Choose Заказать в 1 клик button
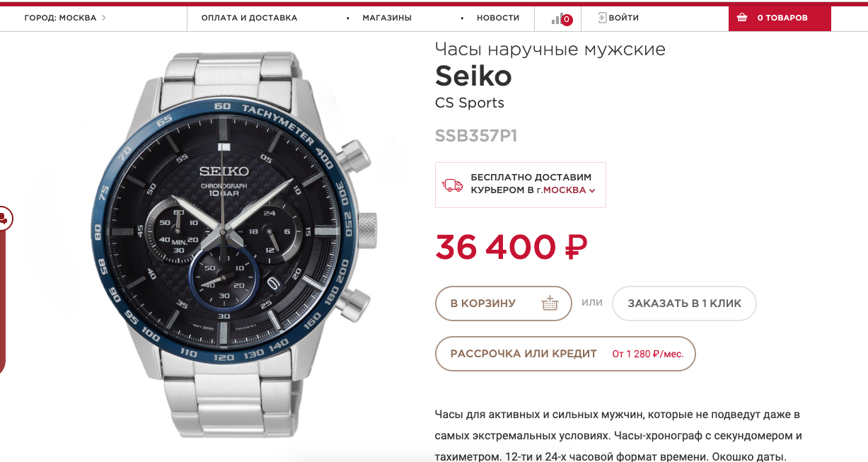The image size is (868, 462). [x=684, y=304]
